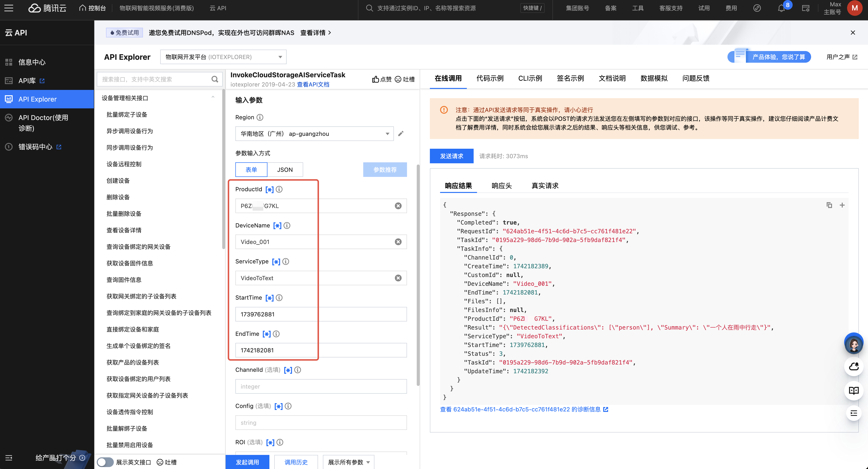Click the 调用历史 button
This screenshot has height=469, width=868.
click(x=296, y=462)
